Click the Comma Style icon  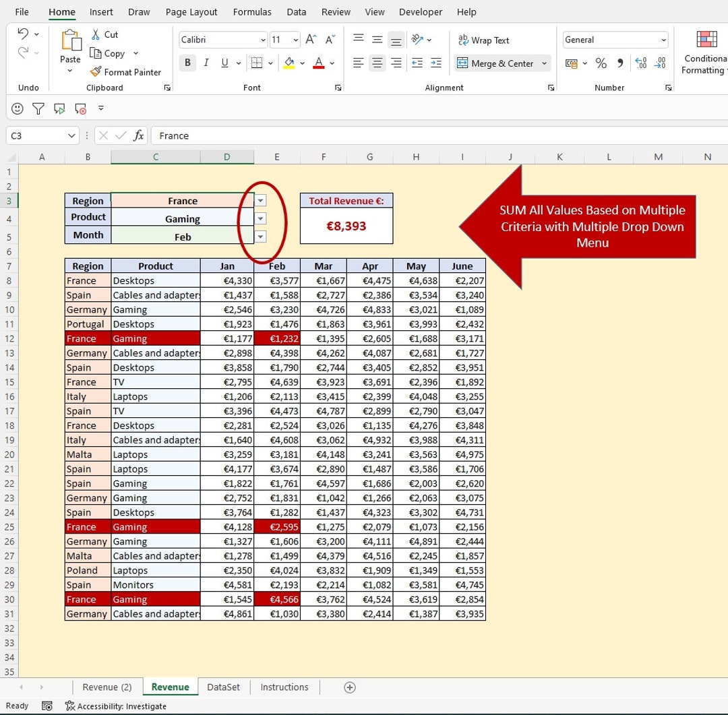[x=619, y=63]
